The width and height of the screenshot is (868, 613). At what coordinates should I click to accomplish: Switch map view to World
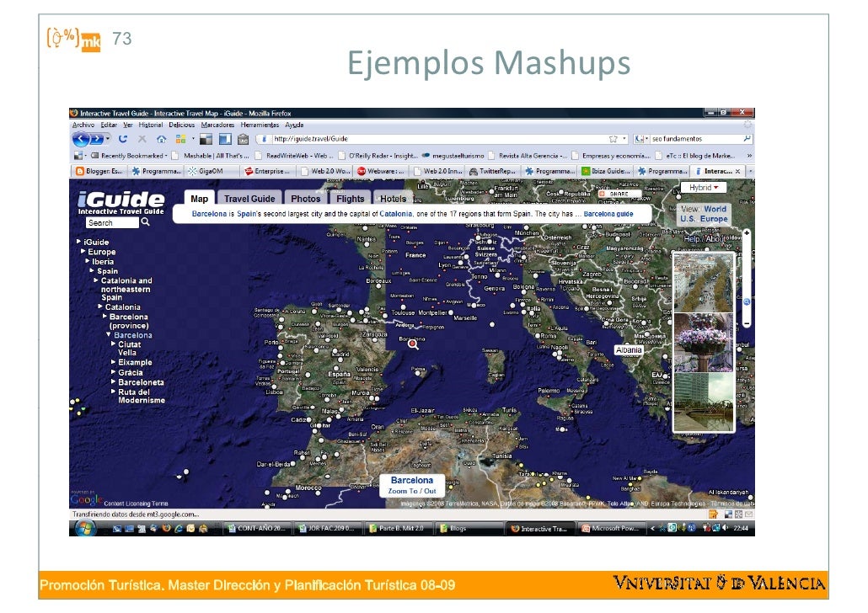click(715, 209)
